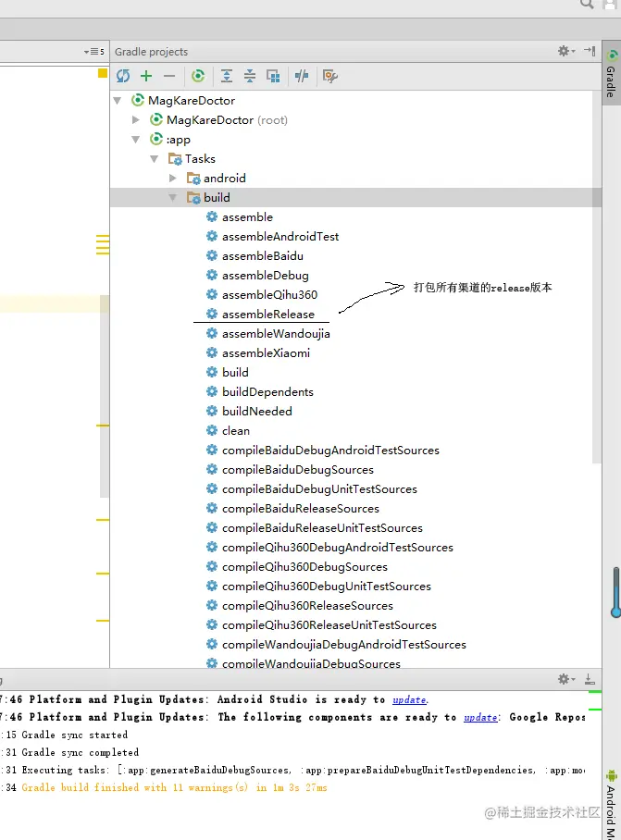Select compileQihu360ReleaseSources task

[x=300, y=605]
